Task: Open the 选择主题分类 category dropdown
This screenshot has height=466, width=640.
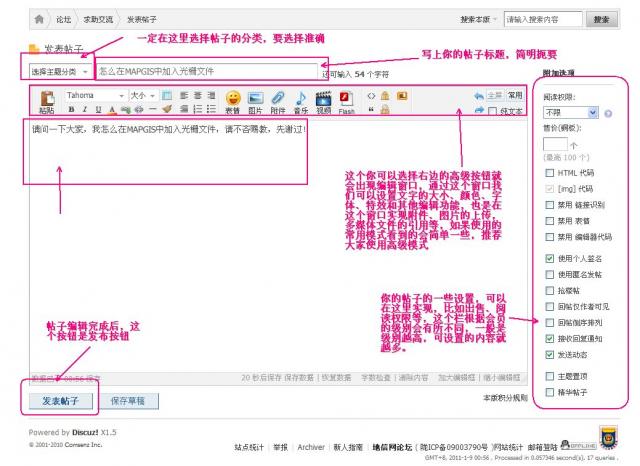Action: 57,72
